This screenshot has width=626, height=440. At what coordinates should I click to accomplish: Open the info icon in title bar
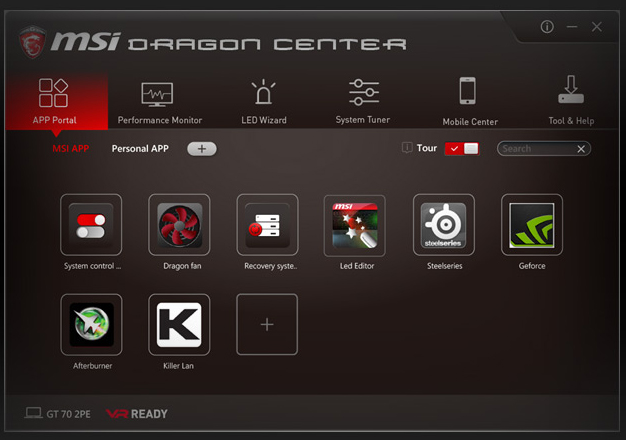(547, 27)
